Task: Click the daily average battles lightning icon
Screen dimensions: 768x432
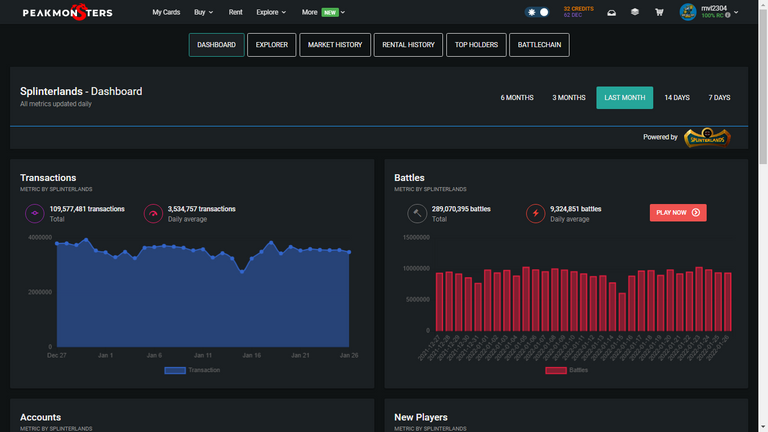Action: (535, 214)
